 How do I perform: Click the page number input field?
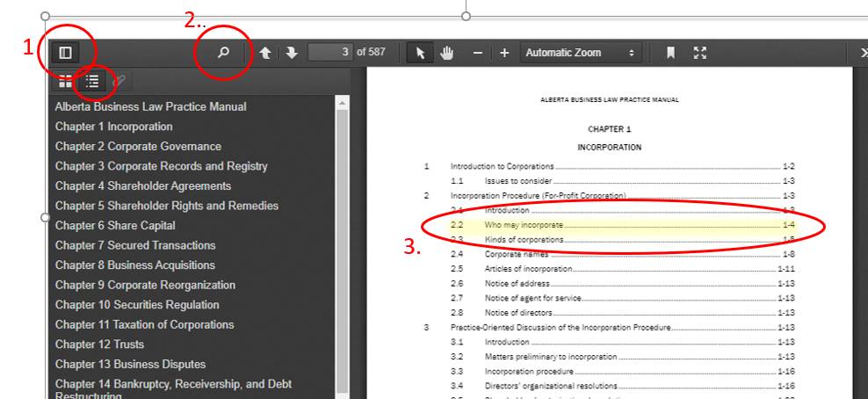coord(330,52)
